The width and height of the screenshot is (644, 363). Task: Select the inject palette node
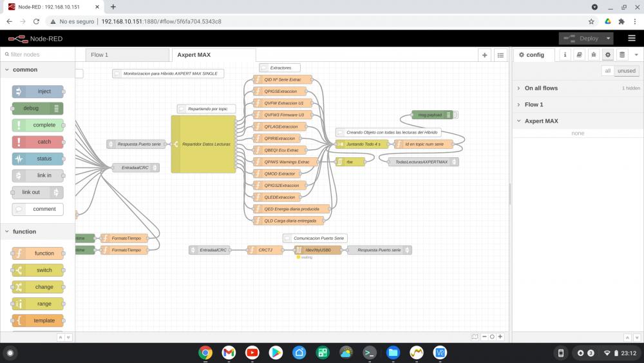pos(38,92)
